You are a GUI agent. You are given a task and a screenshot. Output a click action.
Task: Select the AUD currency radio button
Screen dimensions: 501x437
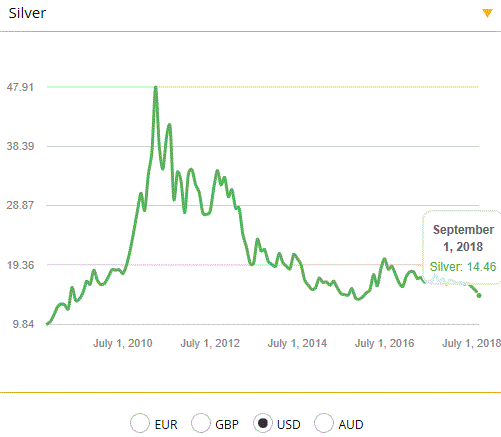[324, 423]
